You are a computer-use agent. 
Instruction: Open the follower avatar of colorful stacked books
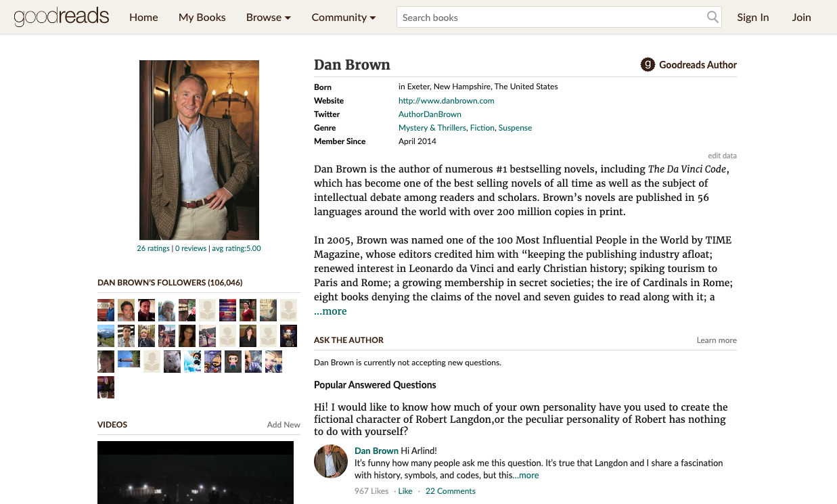coord(227,310)
